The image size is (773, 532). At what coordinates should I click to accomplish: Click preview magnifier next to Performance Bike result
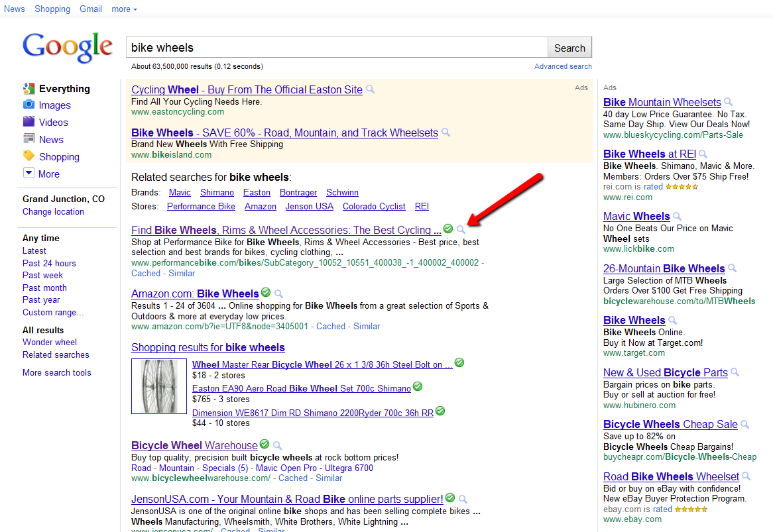[x=461, y=229]
